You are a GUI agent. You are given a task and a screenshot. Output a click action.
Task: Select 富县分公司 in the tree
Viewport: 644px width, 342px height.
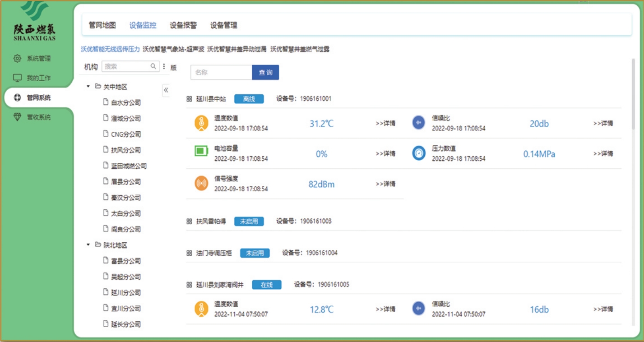click(126, 261)
